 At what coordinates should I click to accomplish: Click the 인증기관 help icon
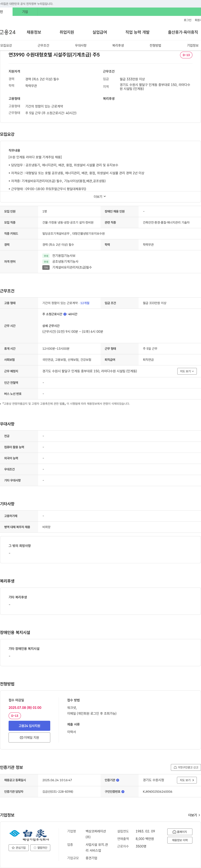click(118, 780)
